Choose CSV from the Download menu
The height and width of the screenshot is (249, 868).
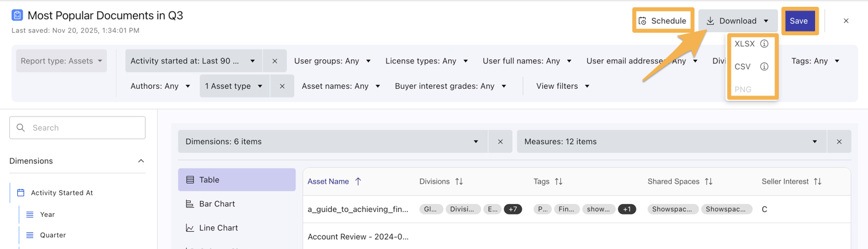pyautogui.click(x=742, y=67)
